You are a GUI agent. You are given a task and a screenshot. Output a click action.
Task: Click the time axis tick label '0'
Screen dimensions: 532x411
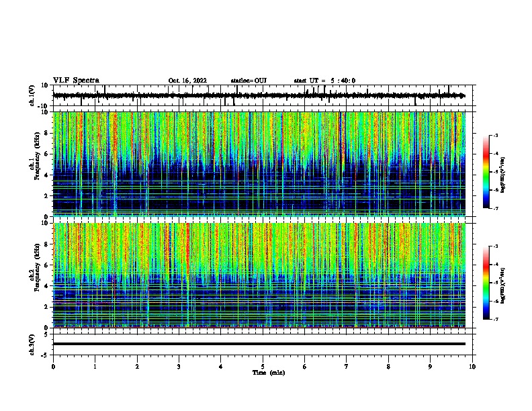(x=53, y=367)
